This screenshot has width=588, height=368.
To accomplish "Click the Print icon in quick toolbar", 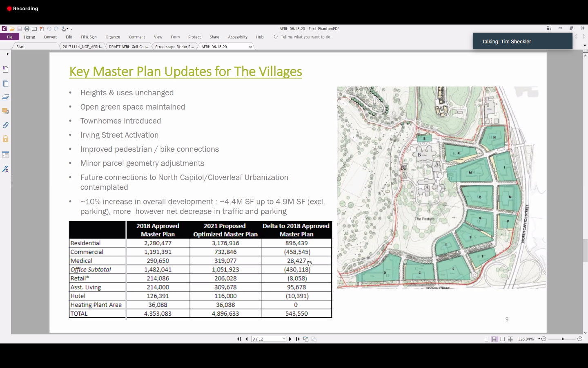I will point(27,29).
